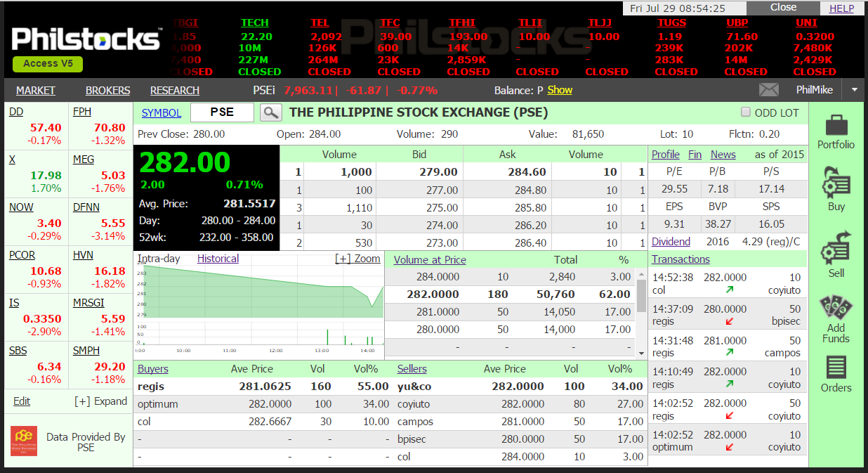
Task: Open messages with the envelope icon
Action: (x=769, y=89)
